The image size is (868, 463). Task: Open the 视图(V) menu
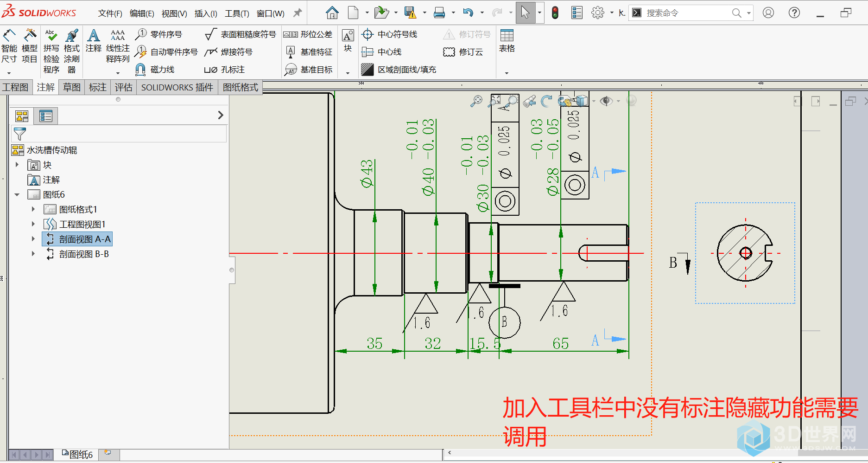point(174,13)
